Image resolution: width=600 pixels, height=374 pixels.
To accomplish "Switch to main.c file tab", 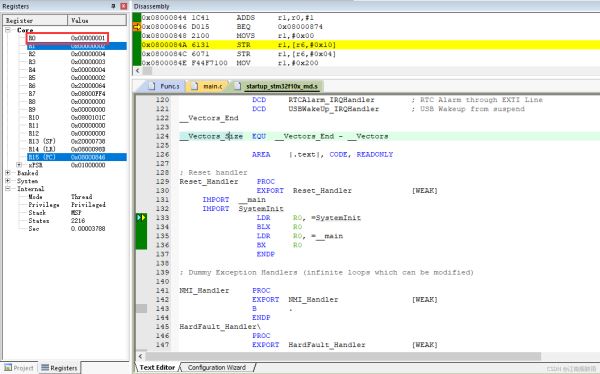I will tap(207, 86).
